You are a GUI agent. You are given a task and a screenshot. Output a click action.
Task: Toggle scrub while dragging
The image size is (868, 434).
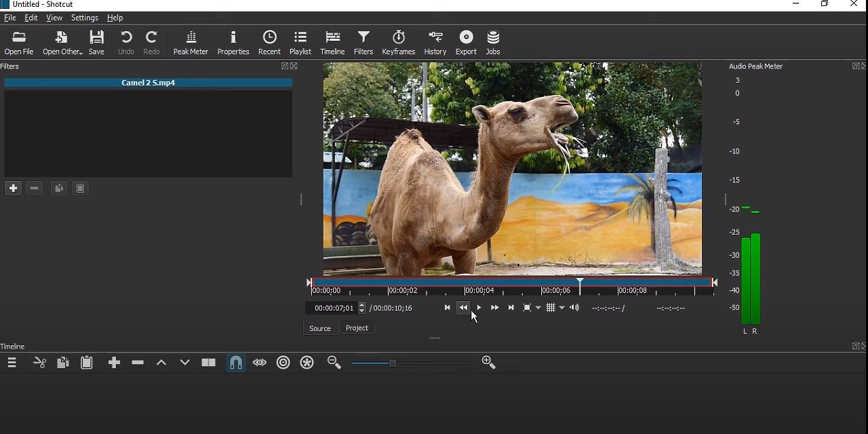point(260,363)
